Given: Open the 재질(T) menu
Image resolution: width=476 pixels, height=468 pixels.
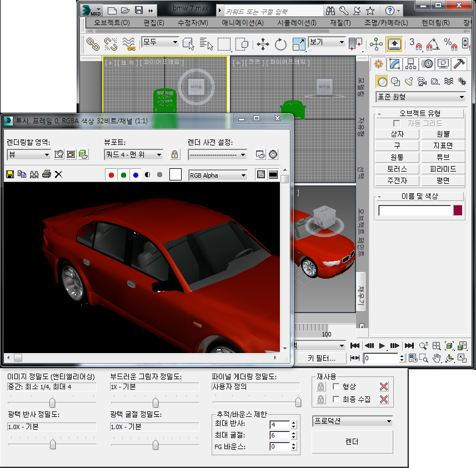Looking at the screenshot, I should click(x=340, y=23).
